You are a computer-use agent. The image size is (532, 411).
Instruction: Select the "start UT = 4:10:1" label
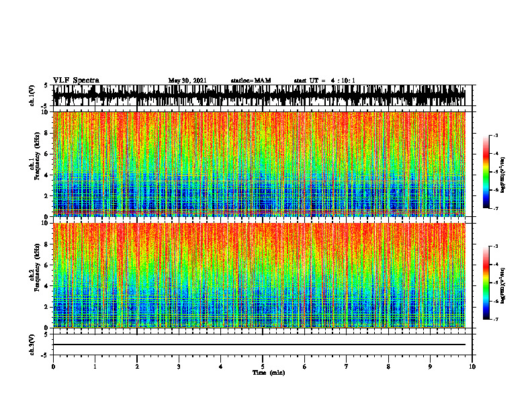[x=324, y=81]
